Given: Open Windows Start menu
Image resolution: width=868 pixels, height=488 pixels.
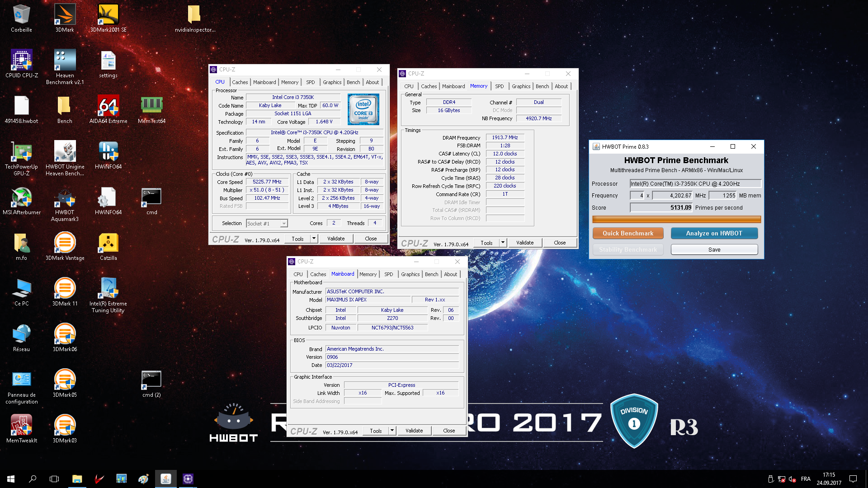Looking at the screenshot, I should click(x=11, y=479).
